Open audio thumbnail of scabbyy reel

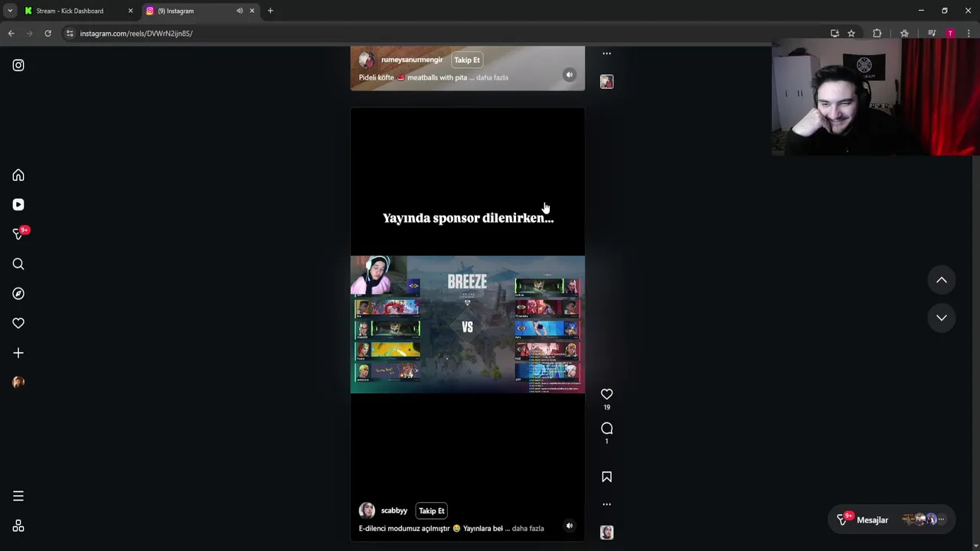tap(606, 533)
